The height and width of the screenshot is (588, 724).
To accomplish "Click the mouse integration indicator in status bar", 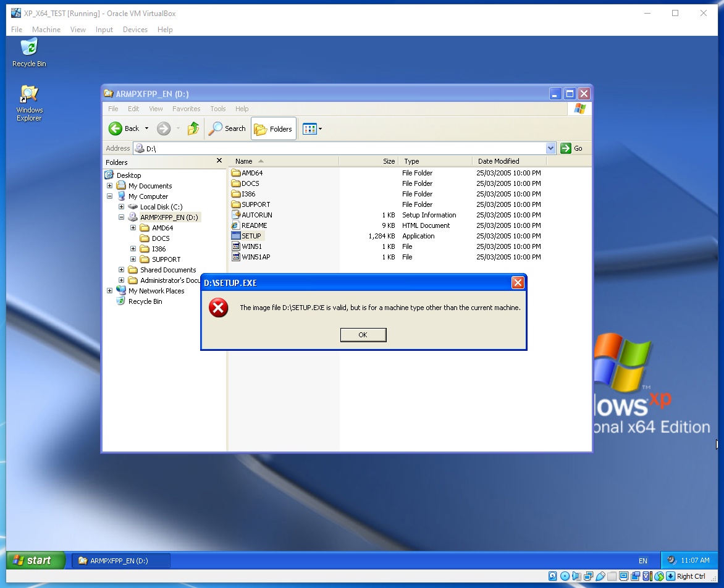I will pyautogui.click(x=659, y=576).
